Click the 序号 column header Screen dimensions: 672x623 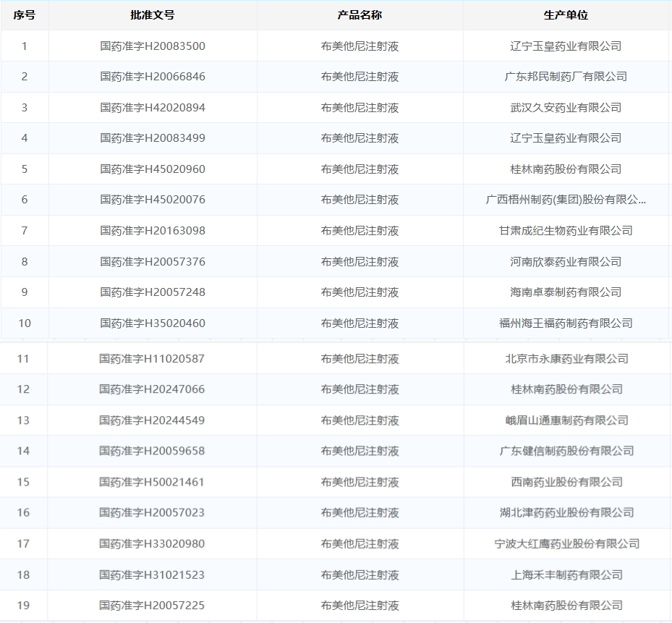(x=25, y=15)
